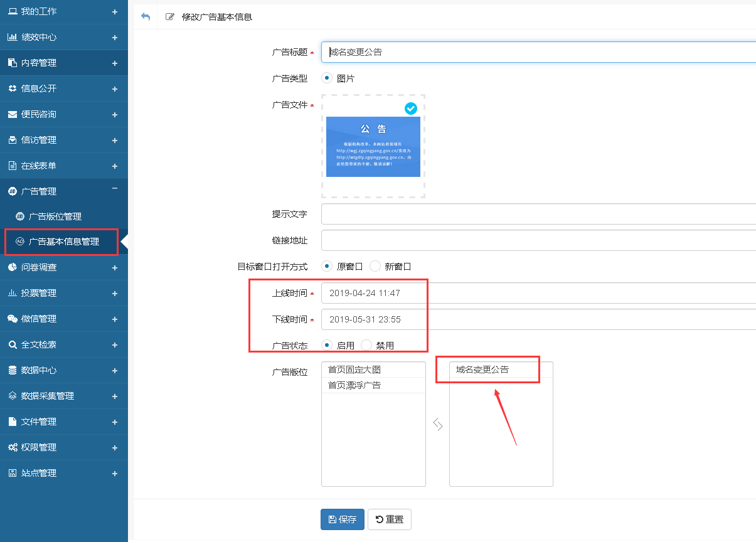Image resolution: width=756 pixels, height=542 pixels.
Task: Click the 便民咨询 envelope icon
Action: (x=12, y=114)
